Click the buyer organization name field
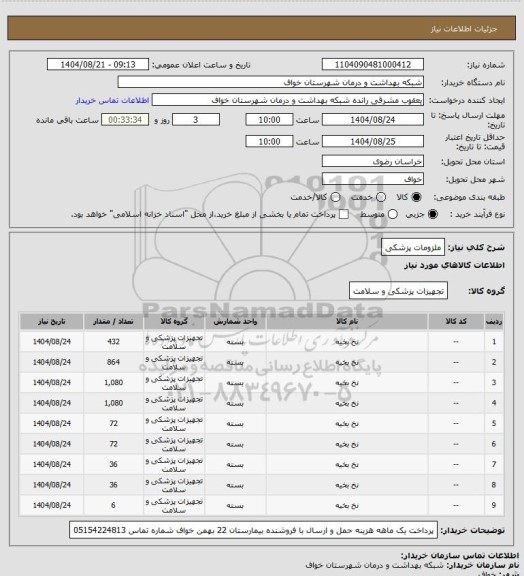 coord(270,82)
